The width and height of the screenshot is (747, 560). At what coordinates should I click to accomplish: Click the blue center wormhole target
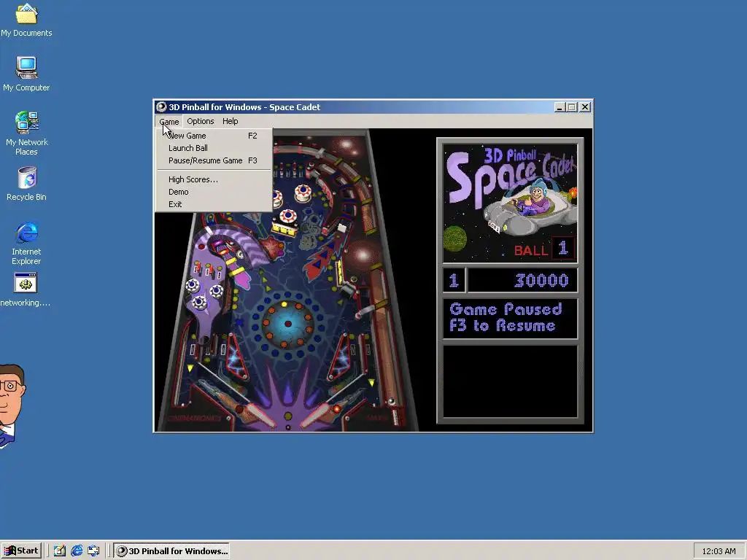click(287, 324)
